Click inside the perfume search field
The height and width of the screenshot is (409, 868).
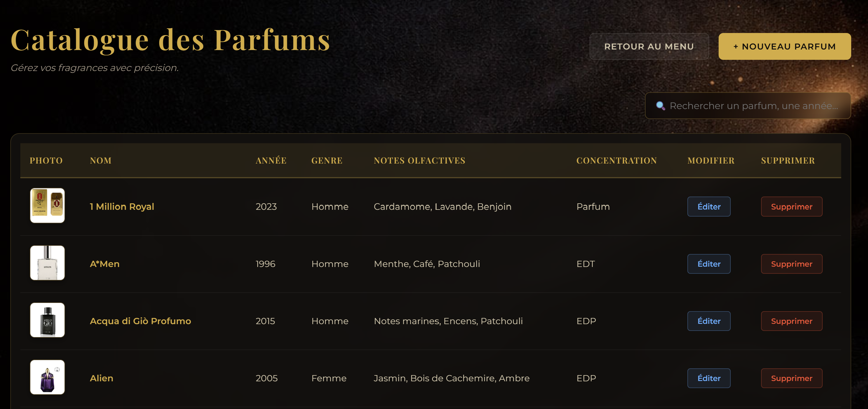point(741,105)
